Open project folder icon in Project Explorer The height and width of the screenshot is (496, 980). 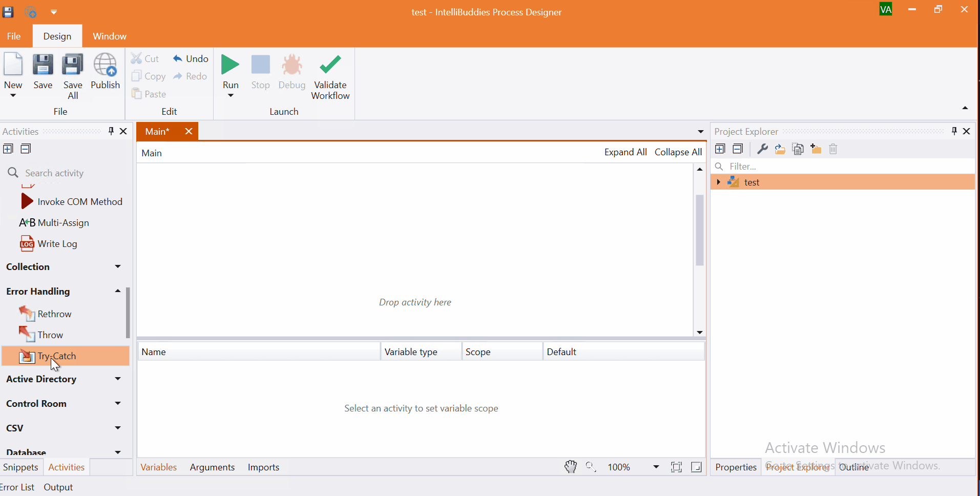click(780, 149)
